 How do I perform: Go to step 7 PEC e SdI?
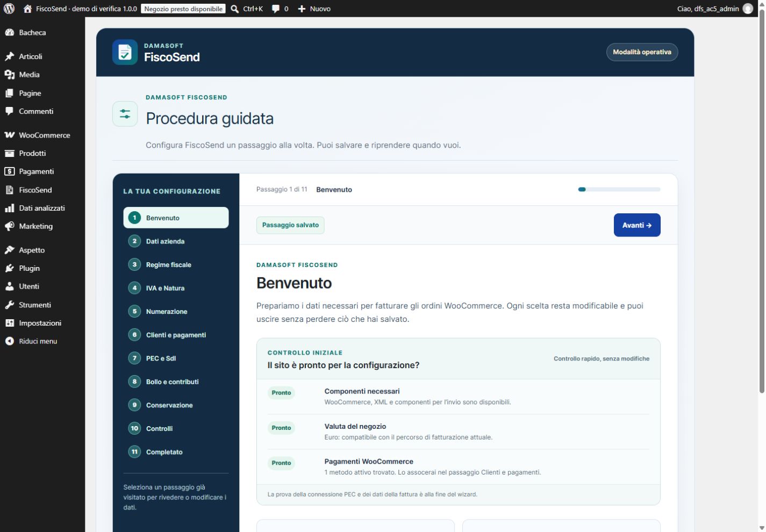[176, 358]
